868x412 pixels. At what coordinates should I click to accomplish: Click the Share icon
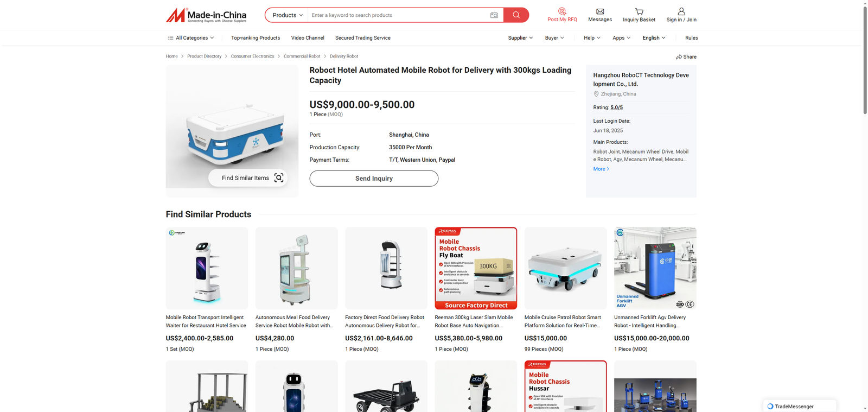pos(679,57)
